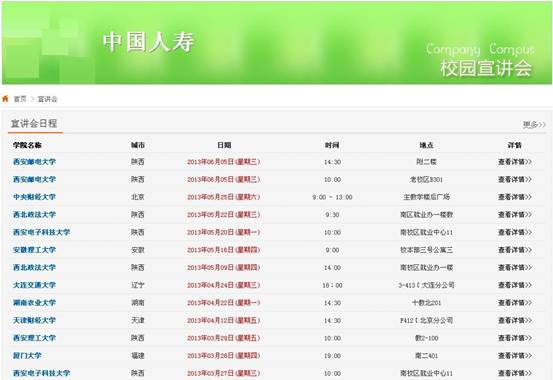This screenshot has height=380, width=553.
Task: Click the 日期 column header
Action: tap(224, 145)
